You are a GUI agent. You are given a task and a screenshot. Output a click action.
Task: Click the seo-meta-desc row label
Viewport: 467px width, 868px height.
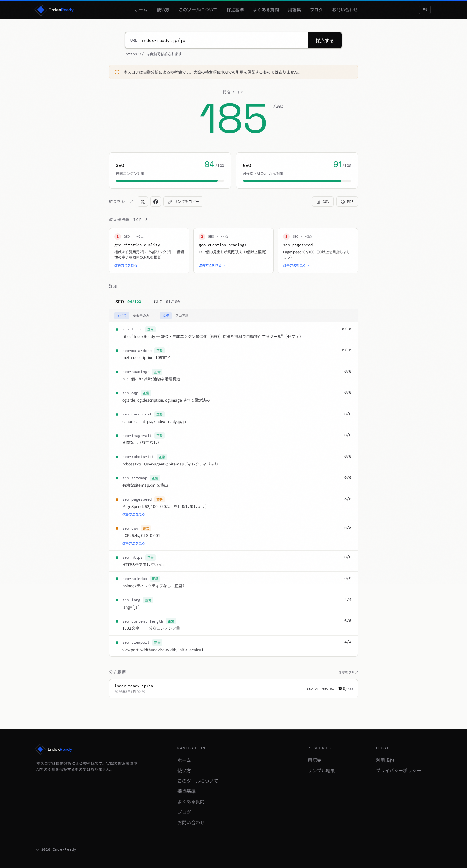[x=137, y=351]
